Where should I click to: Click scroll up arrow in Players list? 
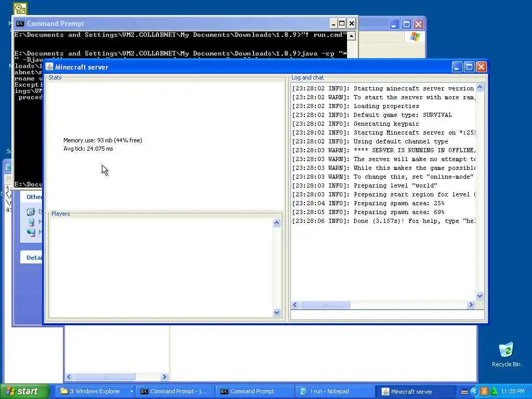pyautogui.click(x=276, y=222)
